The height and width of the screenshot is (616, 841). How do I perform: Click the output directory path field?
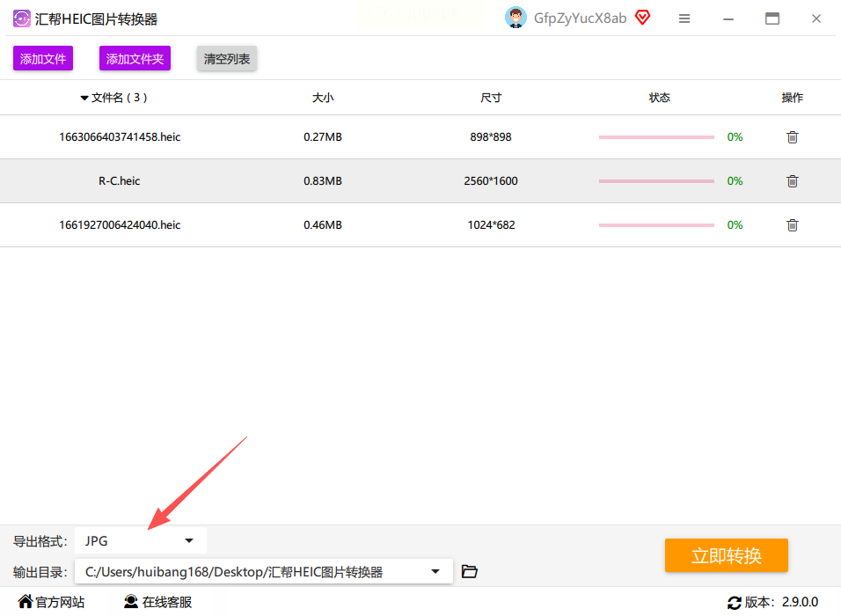click(x=263, y=572)
